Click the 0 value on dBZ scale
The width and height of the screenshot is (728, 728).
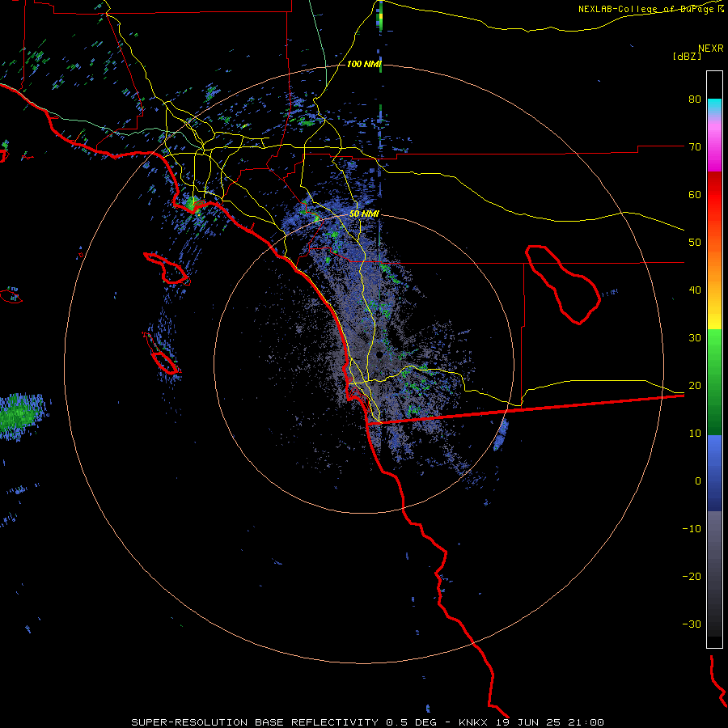click(x=698, y=481)
